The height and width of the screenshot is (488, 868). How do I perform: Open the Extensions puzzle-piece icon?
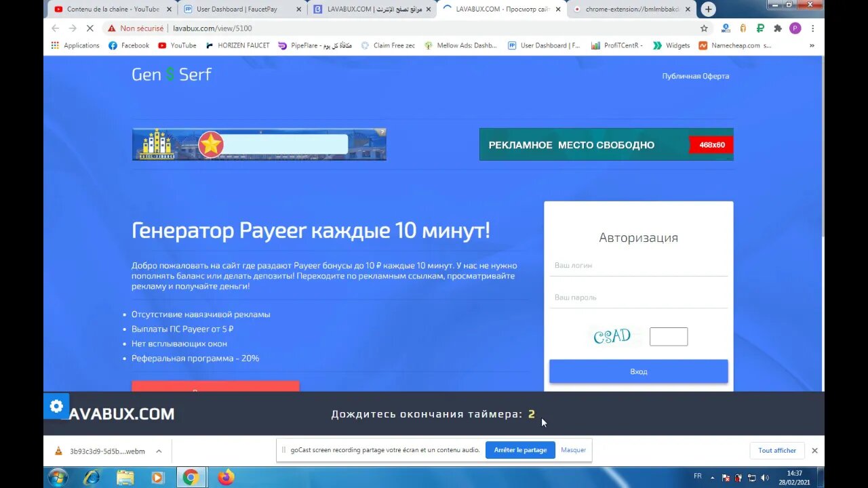[778, 28]
